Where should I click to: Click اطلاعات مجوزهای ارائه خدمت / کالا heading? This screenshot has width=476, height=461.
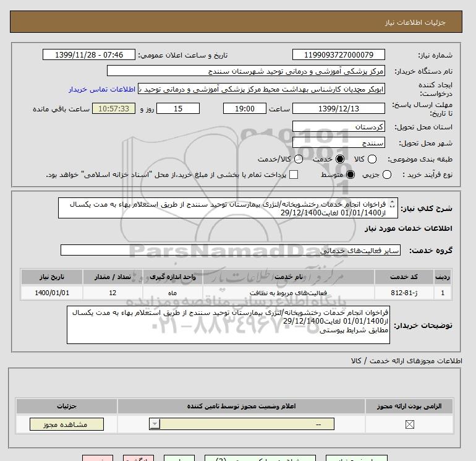[x=407, y=361]
